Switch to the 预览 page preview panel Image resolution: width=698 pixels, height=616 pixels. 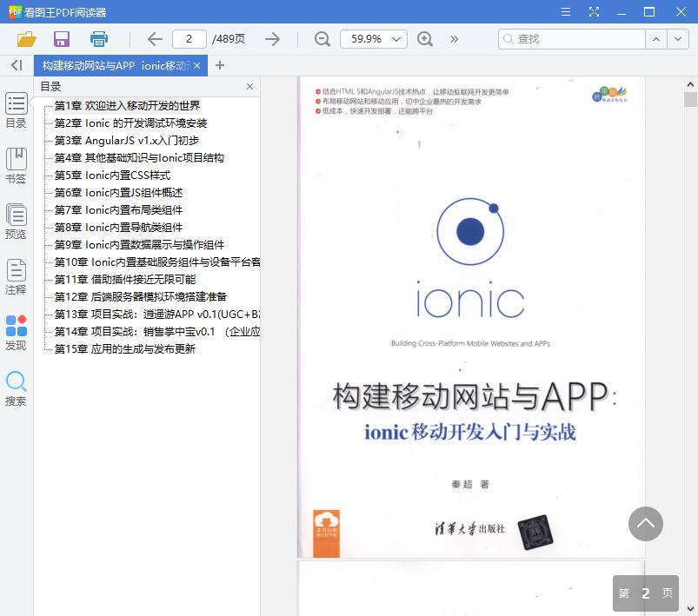tap(16, 220)
